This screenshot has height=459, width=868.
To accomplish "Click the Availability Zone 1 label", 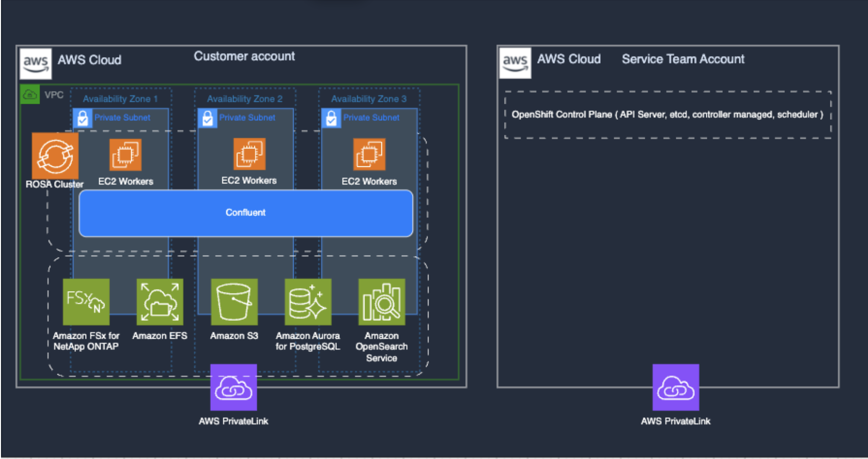I will [120, 99].
